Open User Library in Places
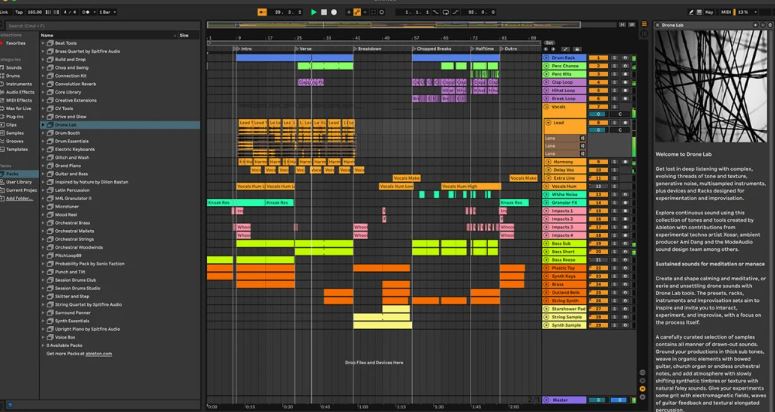775x412 pixels. coord(18,182)
